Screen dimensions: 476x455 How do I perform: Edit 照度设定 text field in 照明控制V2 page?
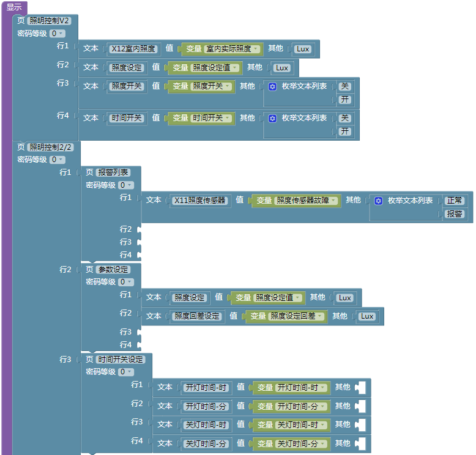[127, 68]
